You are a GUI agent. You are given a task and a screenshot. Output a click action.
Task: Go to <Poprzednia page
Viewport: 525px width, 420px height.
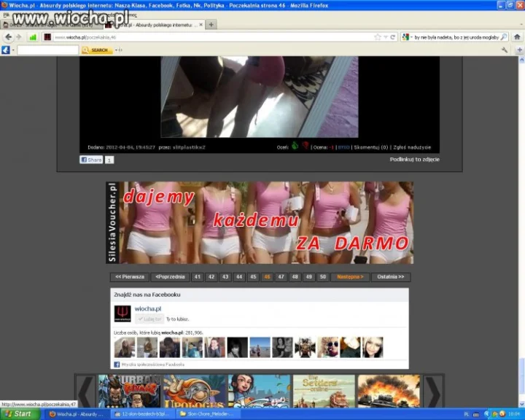[x=170, y=277]
